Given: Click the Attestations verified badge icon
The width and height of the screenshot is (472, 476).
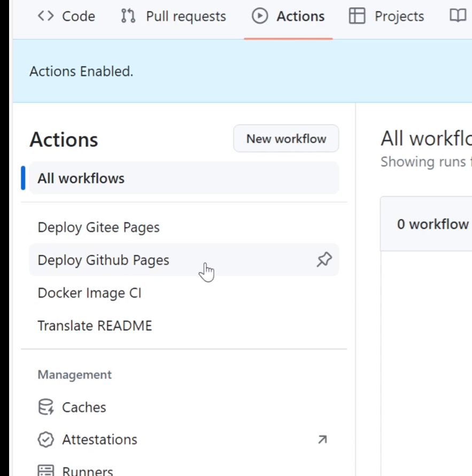Looking at the screenshot, I should [x=45, y=439].
